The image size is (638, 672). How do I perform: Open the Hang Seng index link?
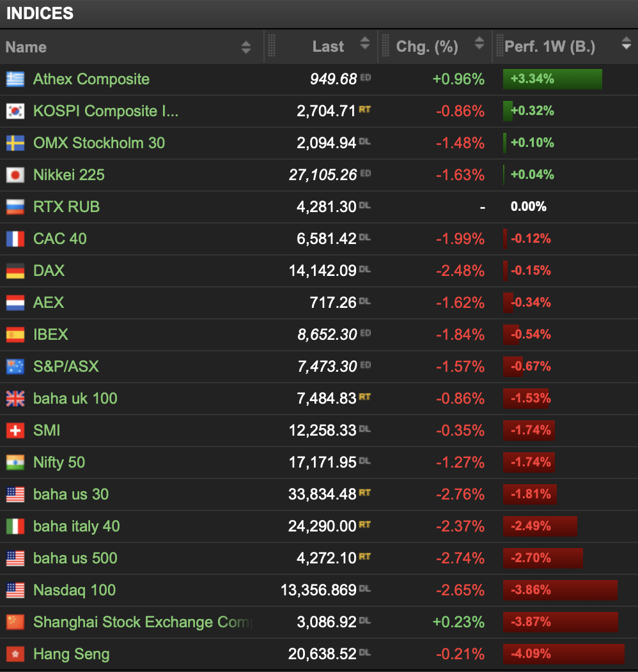pos(72,654)
